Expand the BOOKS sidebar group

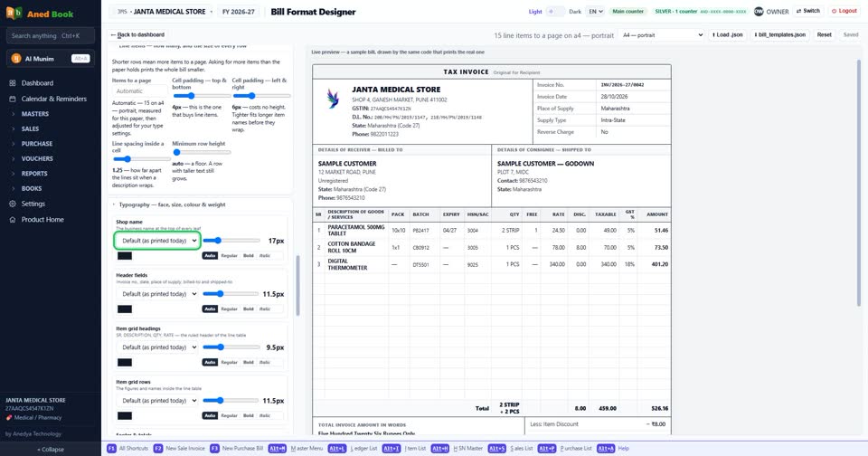32,188
